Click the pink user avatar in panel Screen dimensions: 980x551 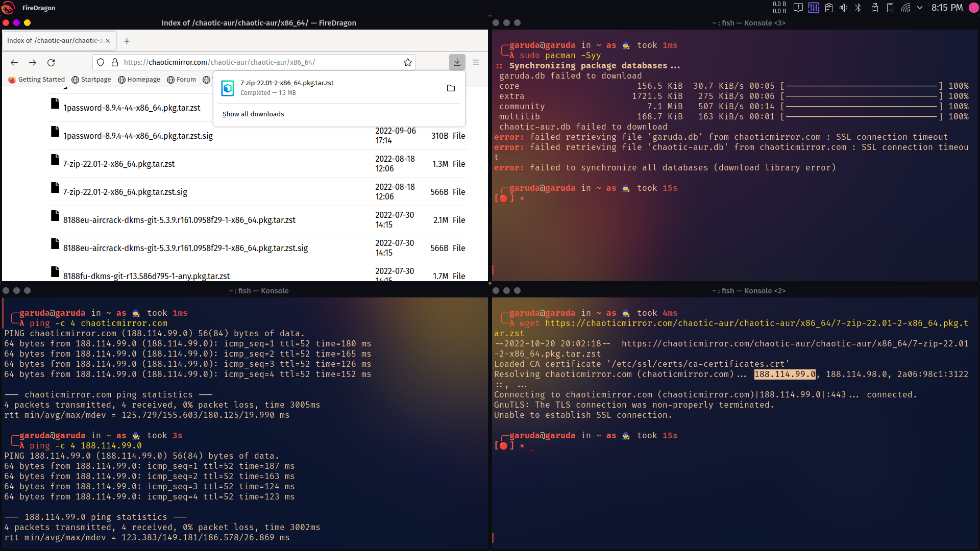coord(973,8)
